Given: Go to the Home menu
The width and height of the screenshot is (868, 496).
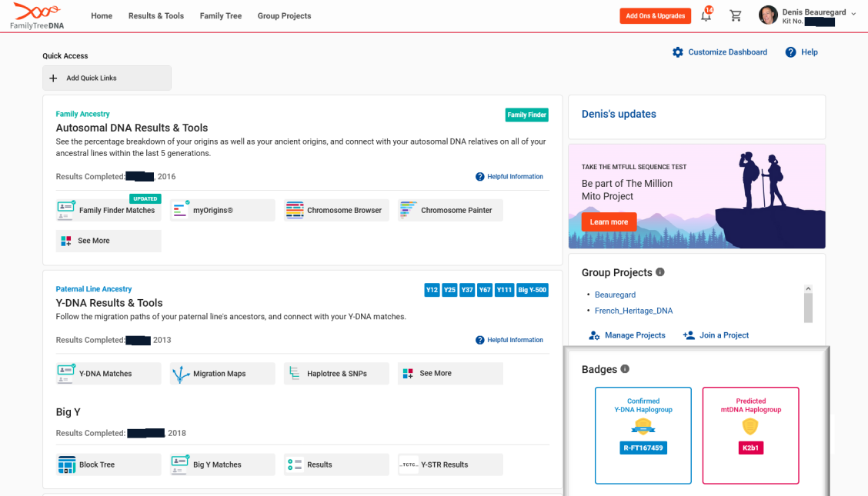Looking at the screenshot, I should click(x=102, y=16).
